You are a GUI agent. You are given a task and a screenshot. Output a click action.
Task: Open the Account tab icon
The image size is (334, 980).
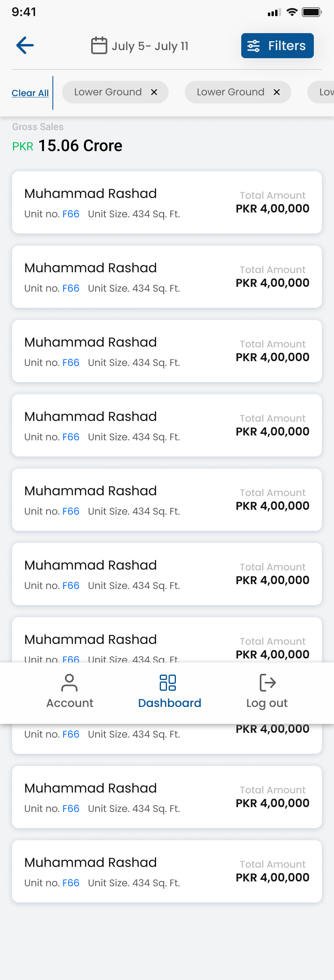[x=69, y=683]
